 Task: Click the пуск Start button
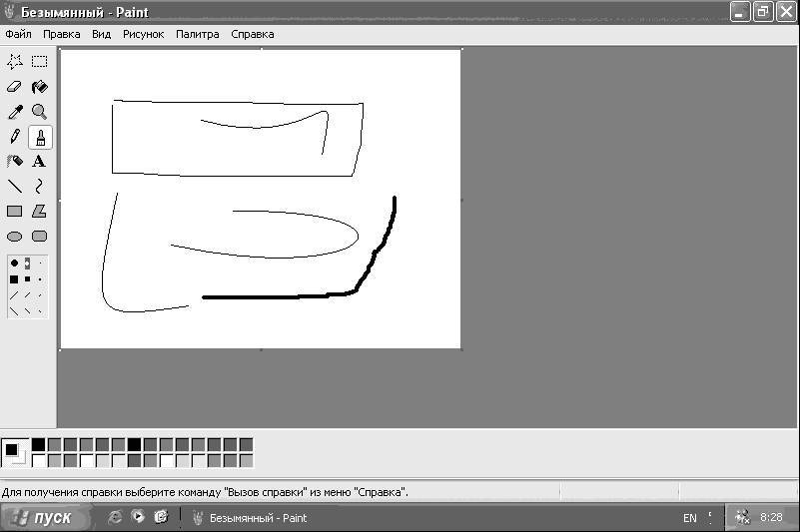(45, 518)
